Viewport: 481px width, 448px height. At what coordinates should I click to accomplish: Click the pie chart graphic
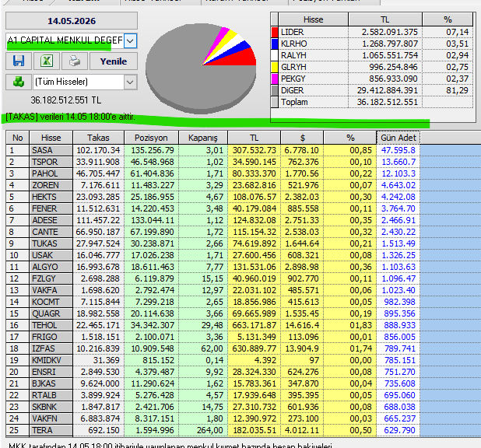201,68
